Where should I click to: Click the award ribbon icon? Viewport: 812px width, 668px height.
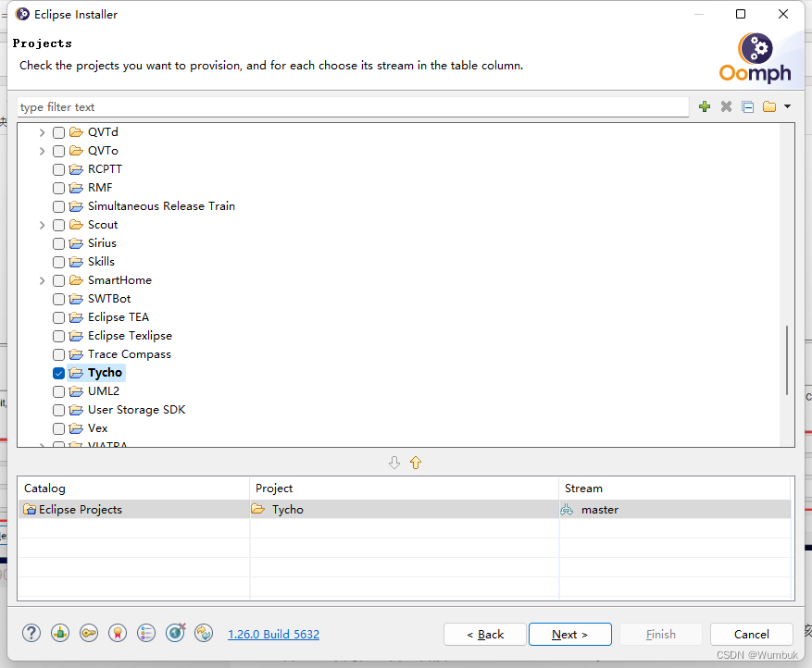tap(118, 633)
